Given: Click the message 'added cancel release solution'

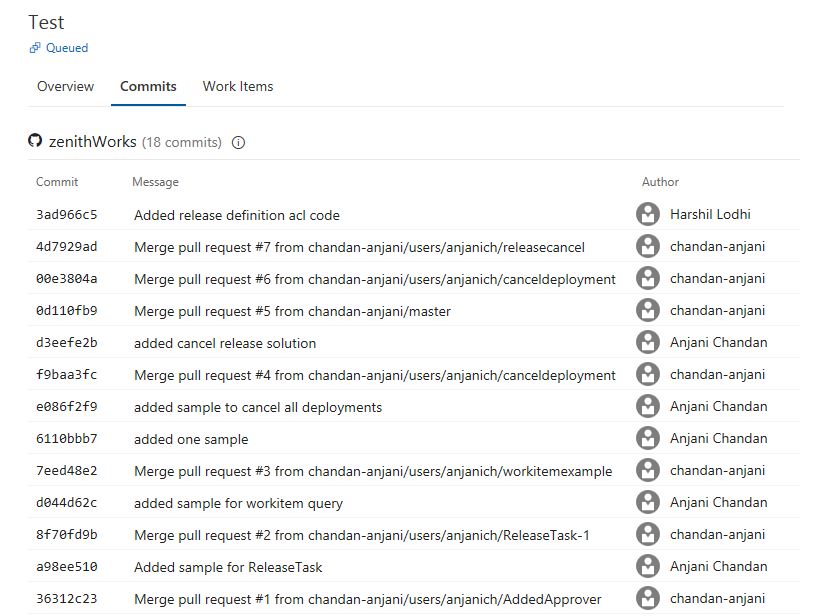Looking at the screenshot, I should pos(226,342).
